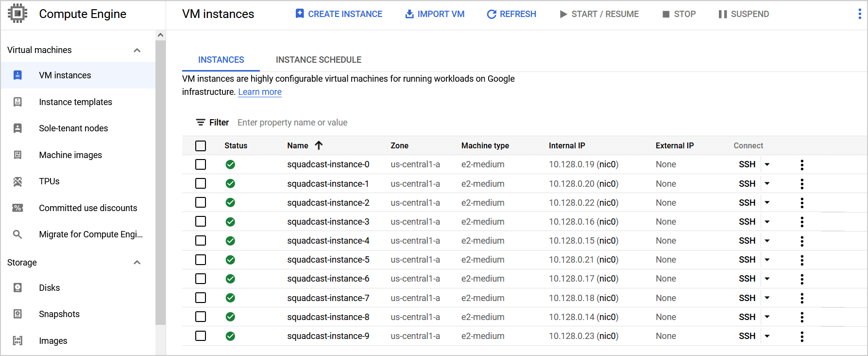Click the sidebar vertical scrollbar

click(x=160, y=180)
